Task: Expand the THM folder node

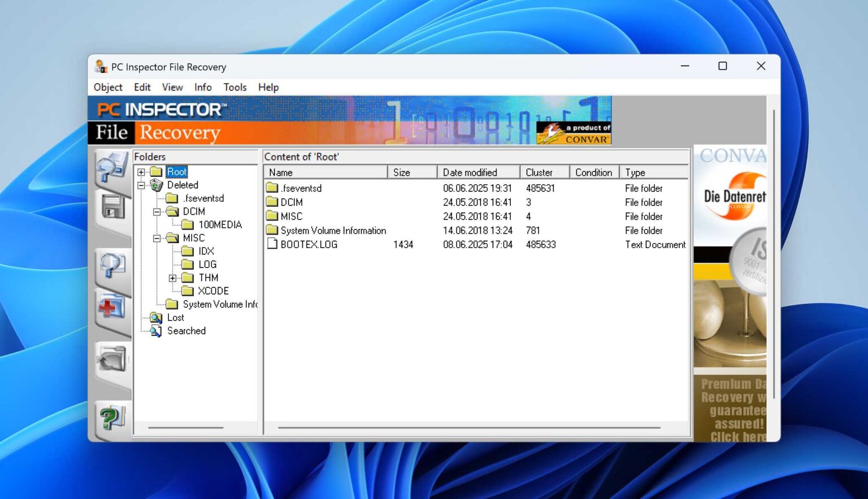Action: 172,277
